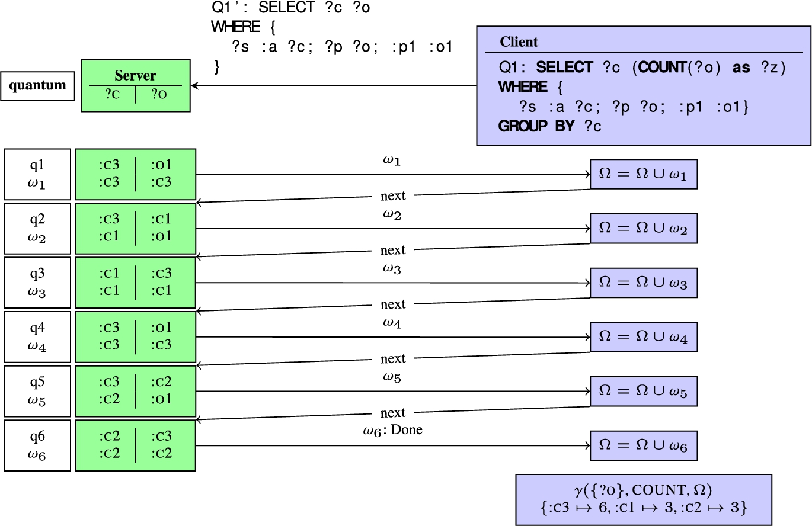Click the Q1' SELECT ?c ?o line
Screen dimensions: 812x526
[x=291, y=8]
